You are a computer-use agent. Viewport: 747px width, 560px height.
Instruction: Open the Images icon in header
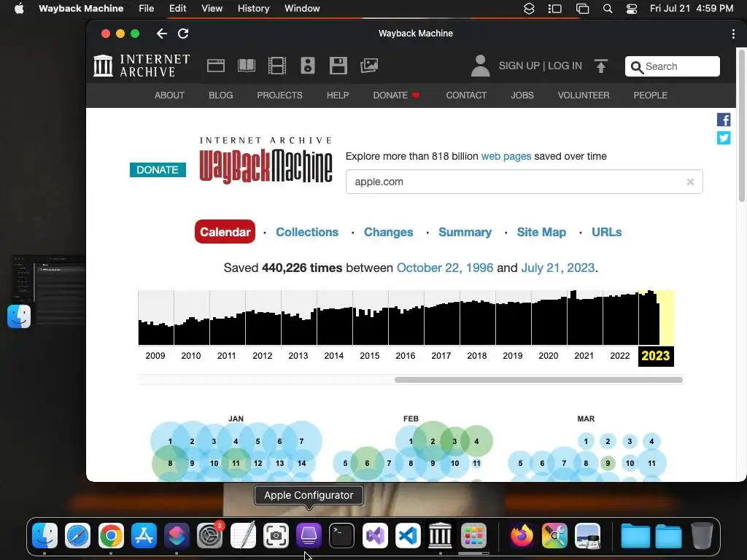point(369,66)
